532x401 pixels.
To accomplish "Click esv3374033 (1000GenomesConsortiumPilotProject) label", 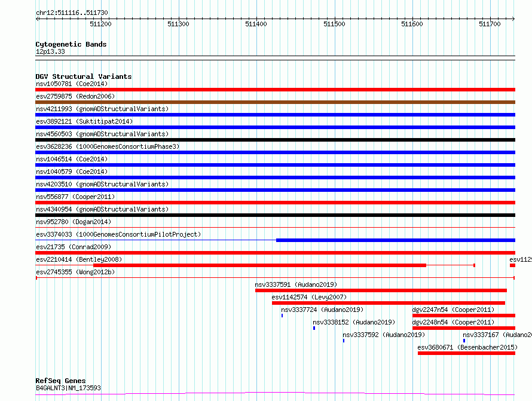I will (118, 234).
